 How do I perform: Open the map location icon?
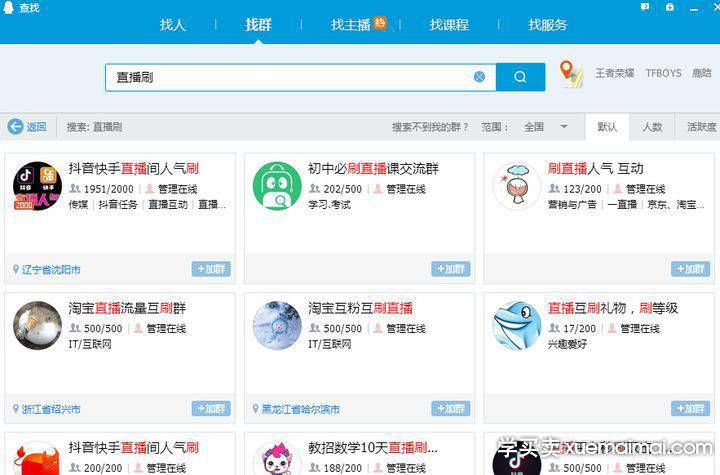click(x=571, y=74)
